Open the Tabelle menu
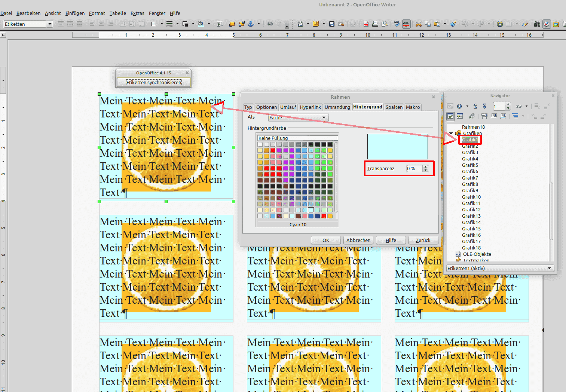 [117, 13]
